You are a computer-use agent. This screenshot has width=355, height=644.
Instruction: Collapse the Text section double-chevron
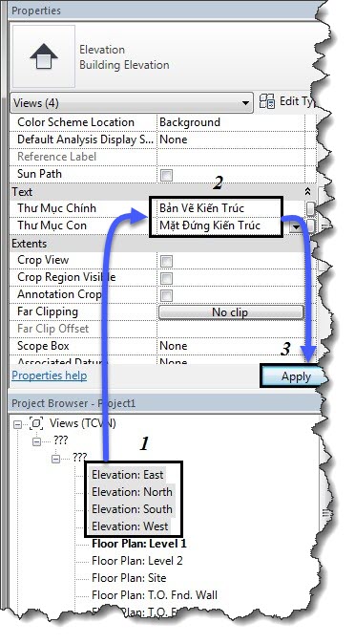pos(307,191)
